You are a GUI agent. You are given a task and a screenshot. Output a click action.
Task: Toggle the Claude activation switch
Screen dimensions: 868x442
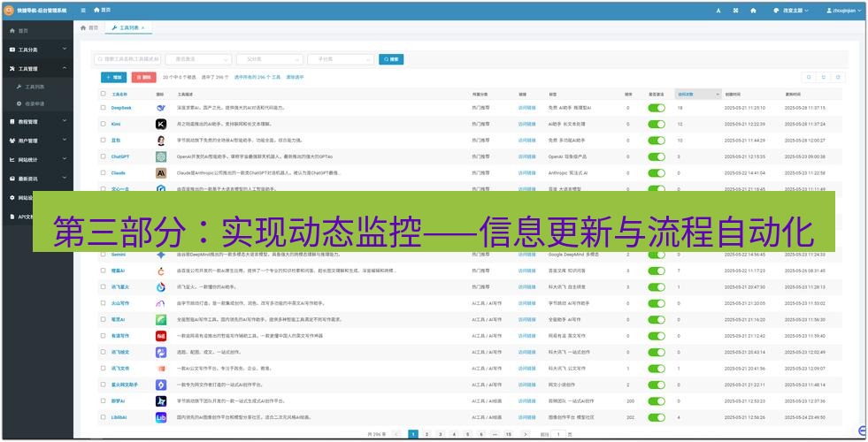coord(657,173)
